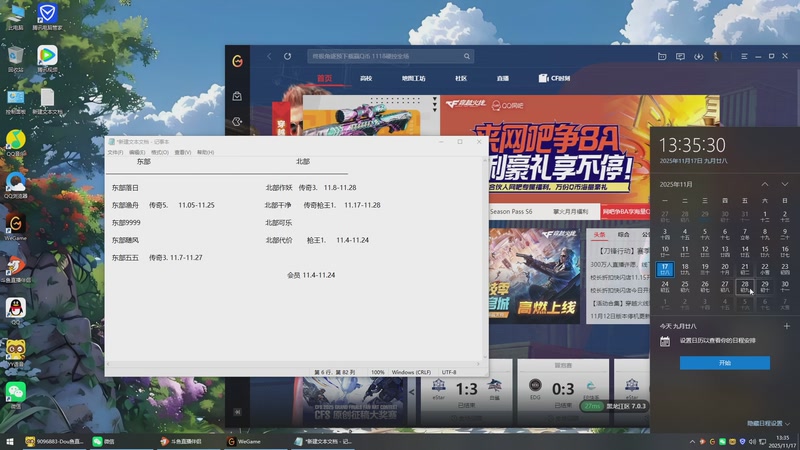This screenshot has height=450, width=800.
Task: Click the Notepad vertical scrollbar
Action: 485,259
